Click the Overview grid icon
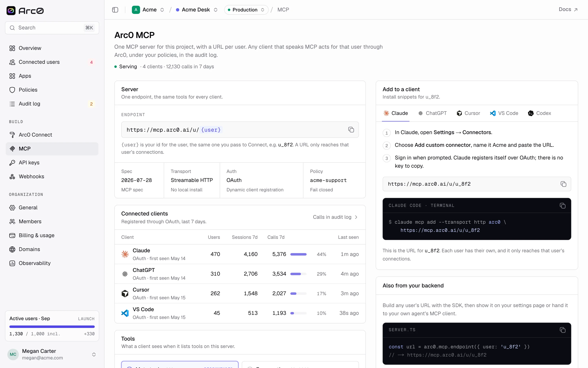Screen dimensions: 588x368 coord(12,48)
